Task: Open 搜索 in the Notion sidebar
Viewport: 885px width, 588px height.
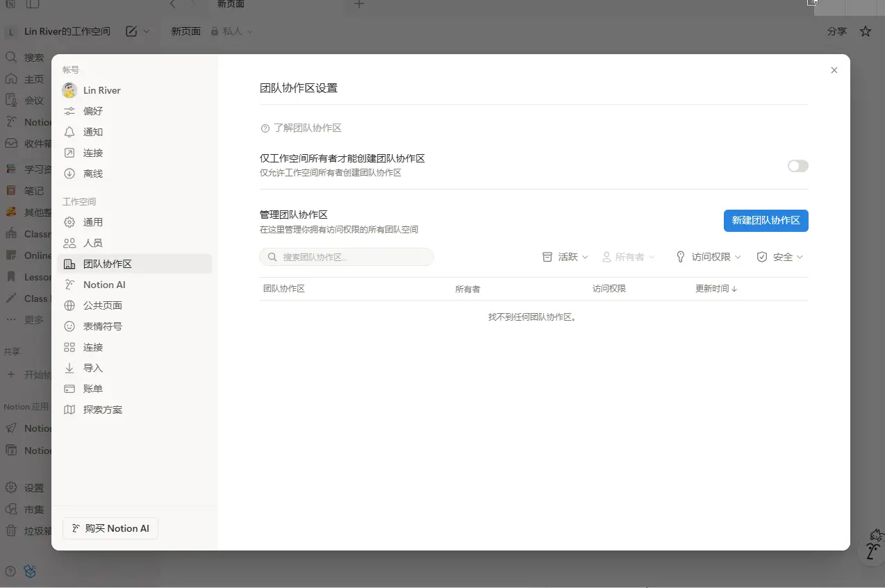Action: (26, 58)
